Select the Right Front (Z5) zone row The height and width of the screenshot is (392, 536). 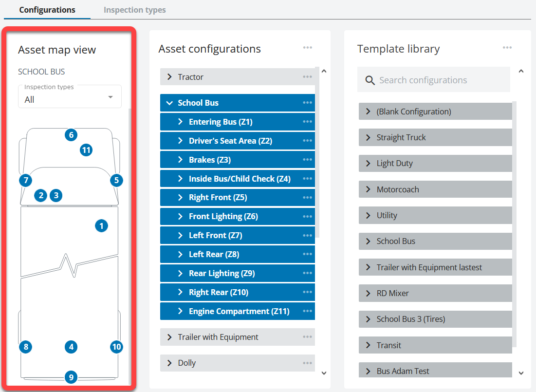click(x=238, y=197)
